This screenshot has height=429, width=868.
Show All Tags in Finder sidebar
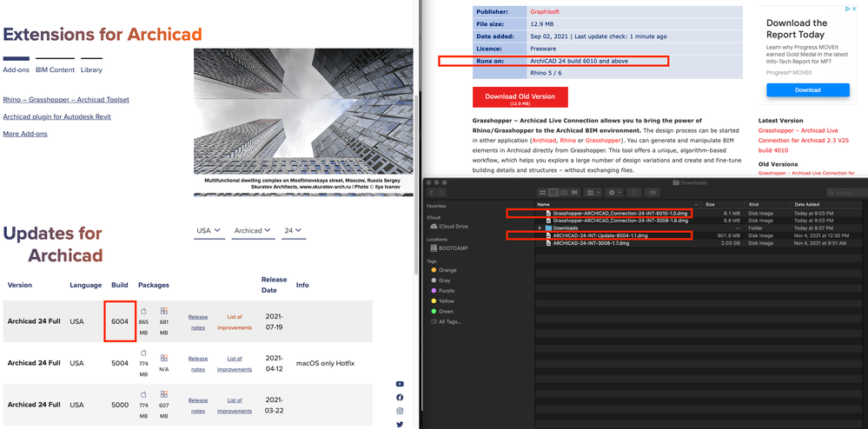[447, 321]
